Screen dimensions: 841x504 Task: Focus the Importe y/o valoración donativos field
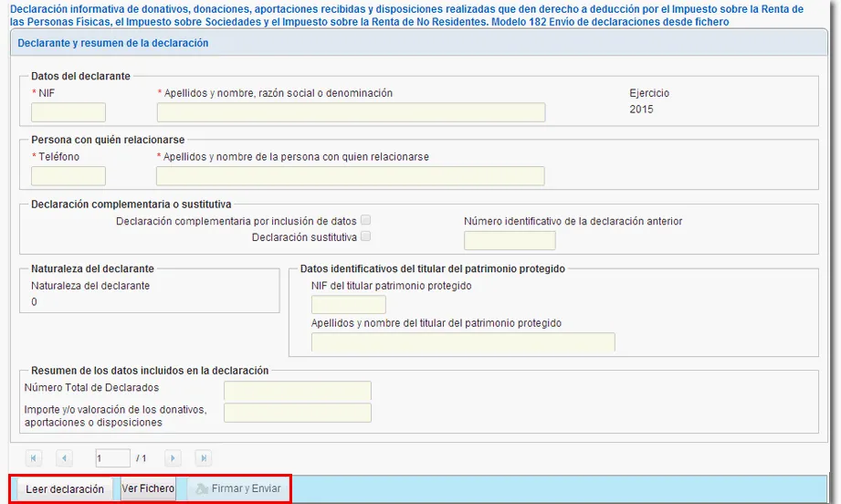(298, 413)
